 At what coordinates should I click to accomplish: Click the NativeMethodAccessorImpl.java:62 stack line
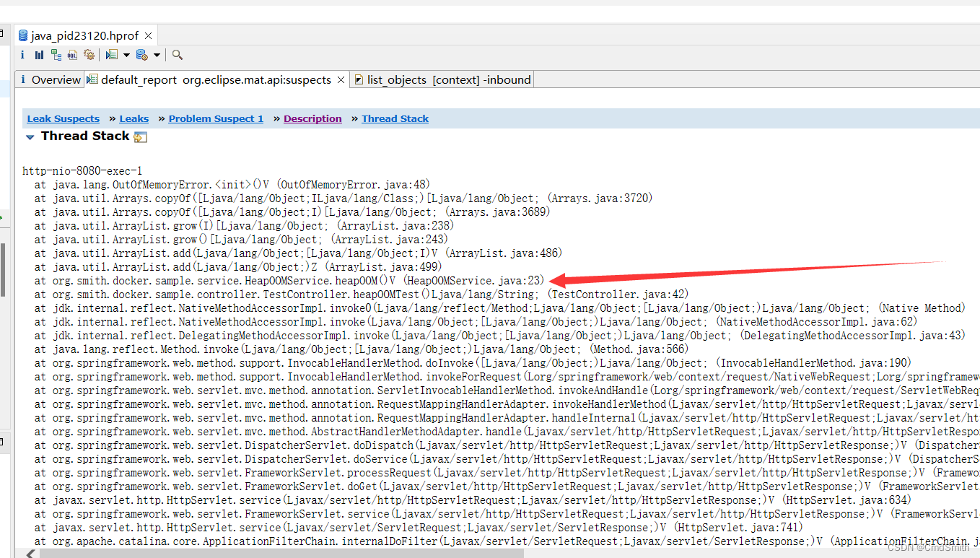pos(476,322)
